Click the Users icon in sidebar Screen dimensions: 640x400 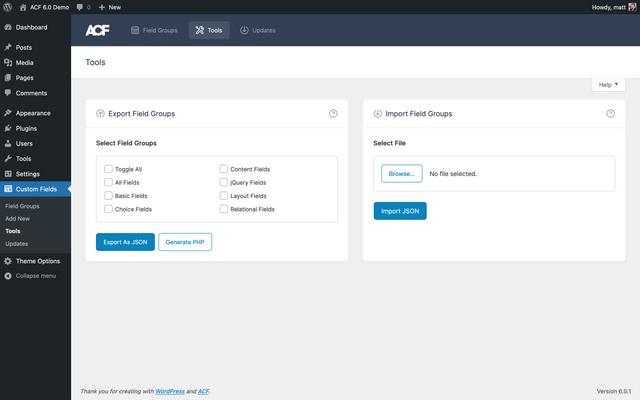click(x=8, y=143)
